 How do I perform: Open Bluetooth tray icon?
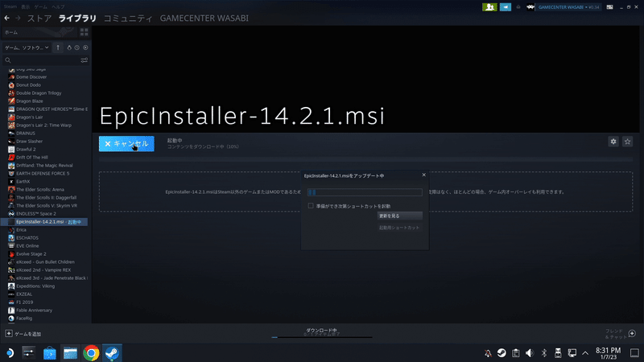tap(544, 353)
